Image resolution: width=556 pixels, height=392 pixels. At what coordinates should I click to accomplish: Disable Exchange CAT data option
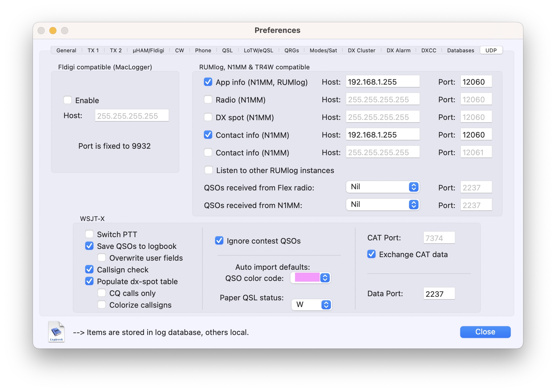click(x=371, y=254)
